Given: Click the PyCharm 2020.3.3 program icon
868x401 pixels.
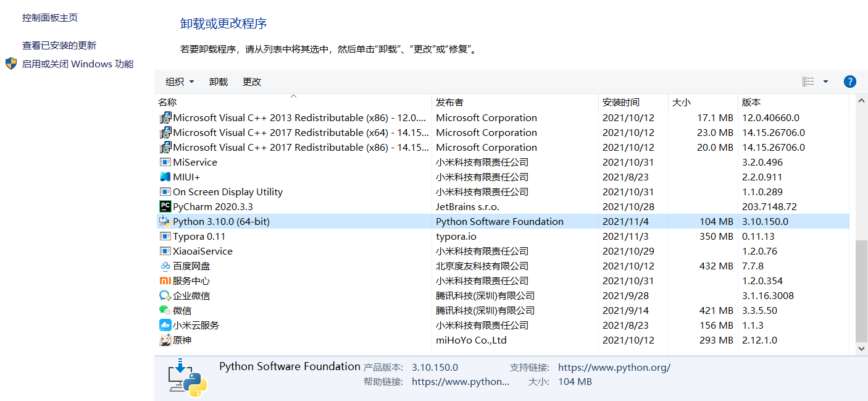Looking at the screenshot, I should pos(165,206).
